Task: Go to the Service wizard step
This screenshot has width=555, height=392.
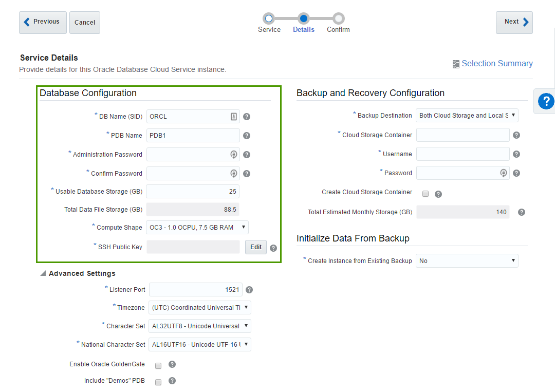Action: [x=269, y=18]
